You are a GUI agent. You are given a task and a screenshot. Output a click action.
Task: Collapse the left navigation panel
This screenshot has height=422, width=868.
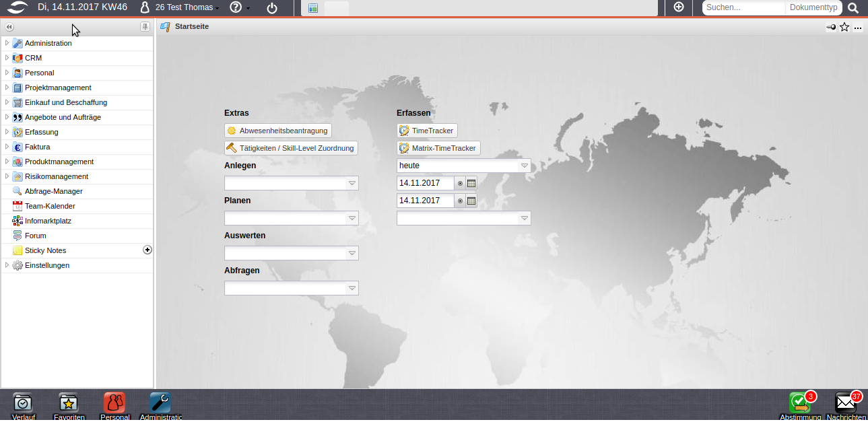(9, 27)
